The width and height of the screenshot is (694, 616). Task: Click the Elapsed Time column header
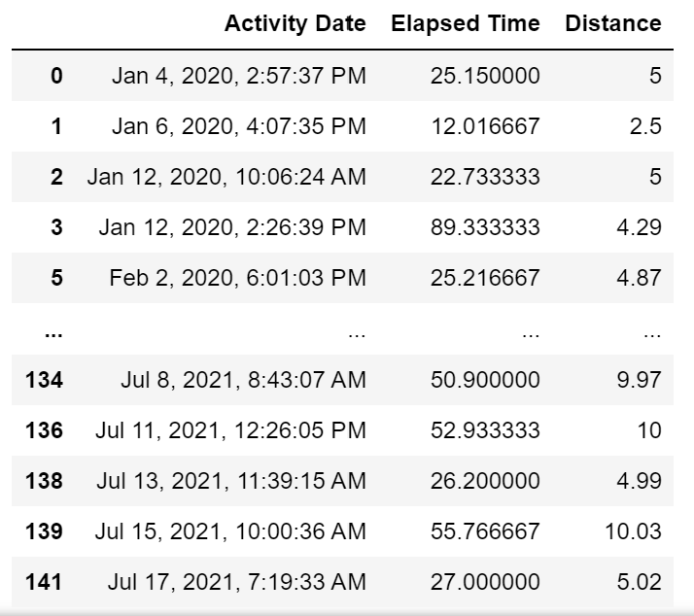tap(465, 24)
